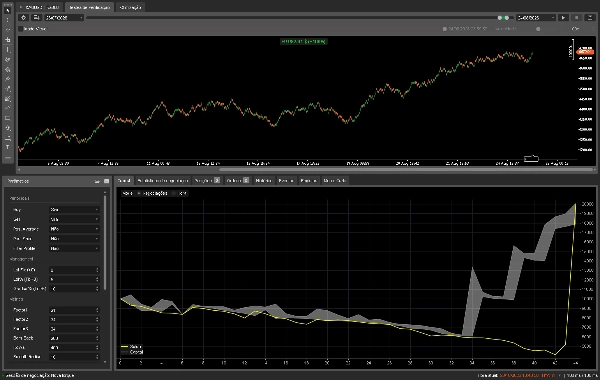
Task: Open the backtest start date dropdown
Action: pyautogui.click(x=64, y=18)
